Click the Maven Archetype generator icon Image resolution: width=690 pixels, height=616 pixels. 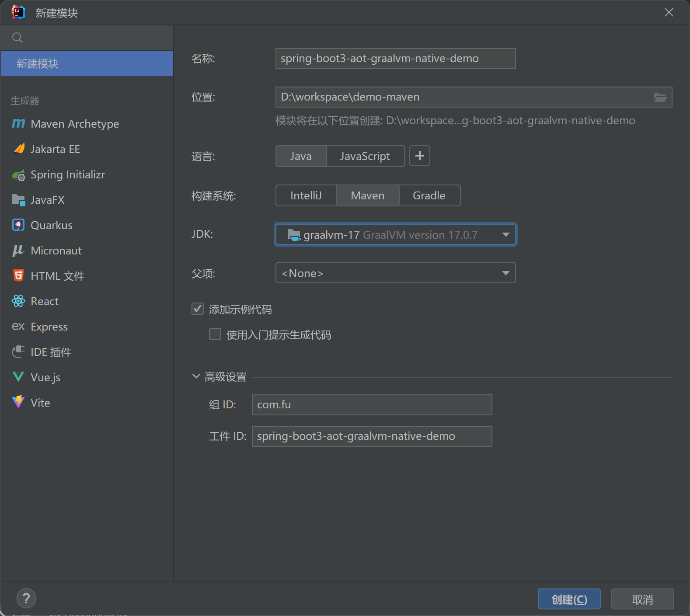point(18,124)
